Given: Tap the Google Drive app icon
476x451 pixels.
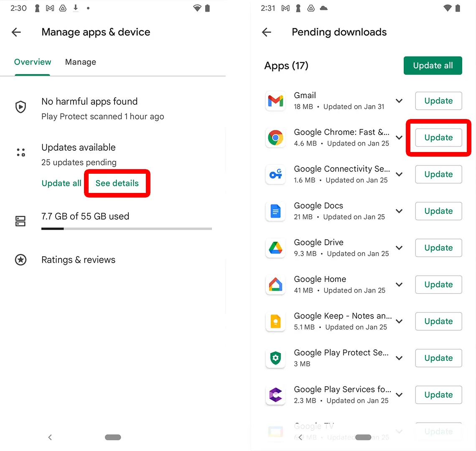Looking at the screenshot, I should [x=275, y=248].
